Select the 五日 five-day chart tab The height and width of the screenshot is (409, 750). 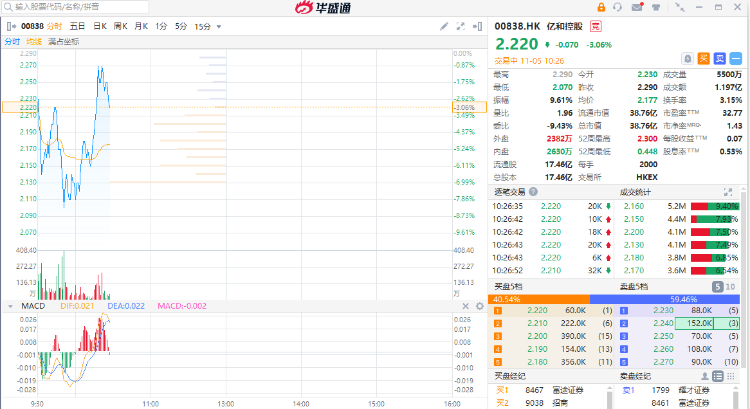[x=77, y=25]
